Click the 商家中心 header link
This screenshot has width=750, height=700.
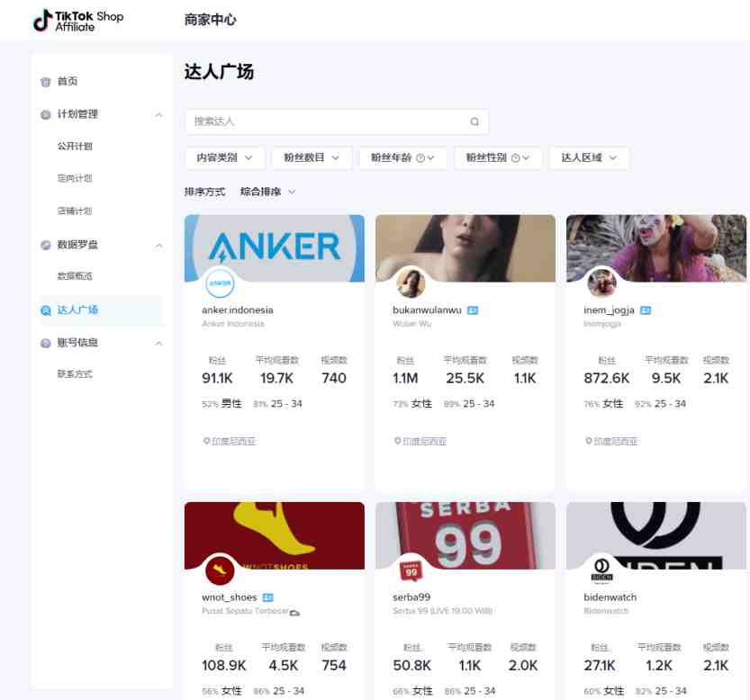210,20
